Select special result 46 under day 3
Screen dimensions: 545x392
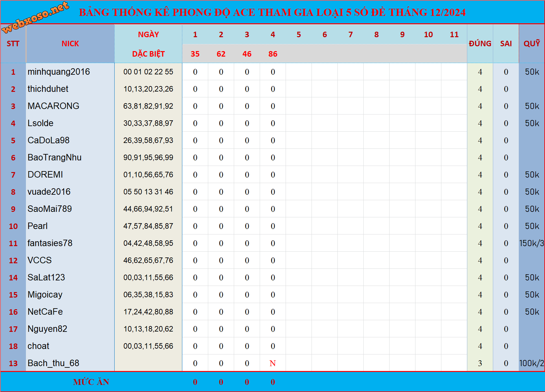(x=247, y=54)
